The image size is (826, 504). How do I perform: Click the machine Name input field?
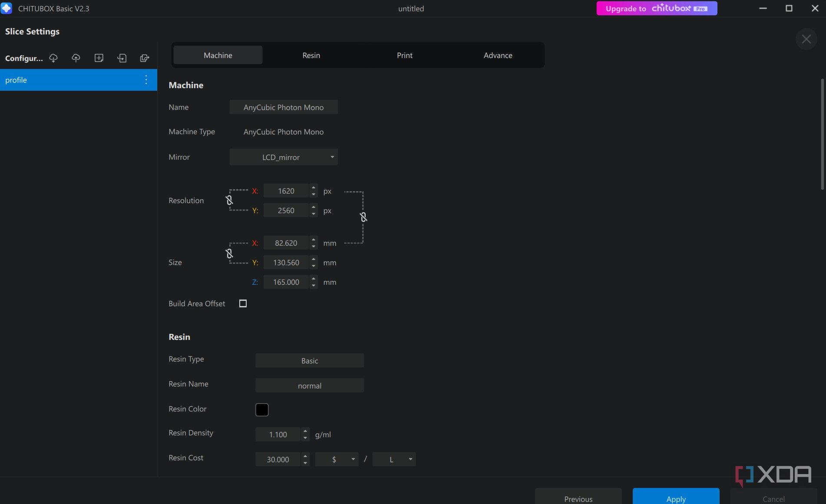click(x=284, y=107)
